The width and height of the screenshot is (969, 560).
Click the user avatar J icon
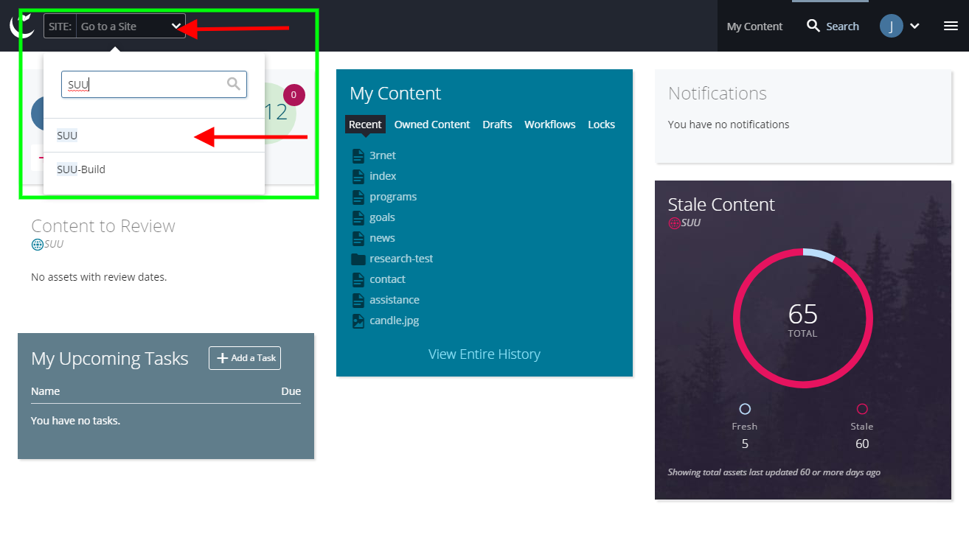(891, 27)
